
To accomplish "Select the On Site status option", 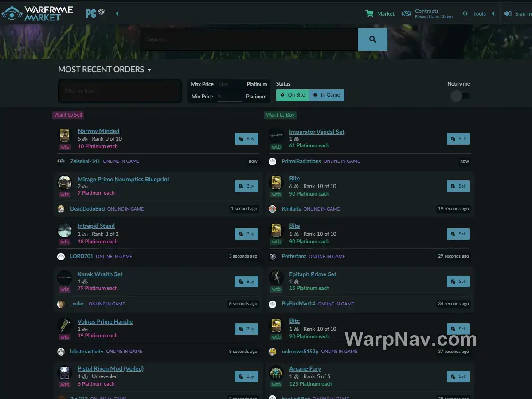I will click(293, 95).
